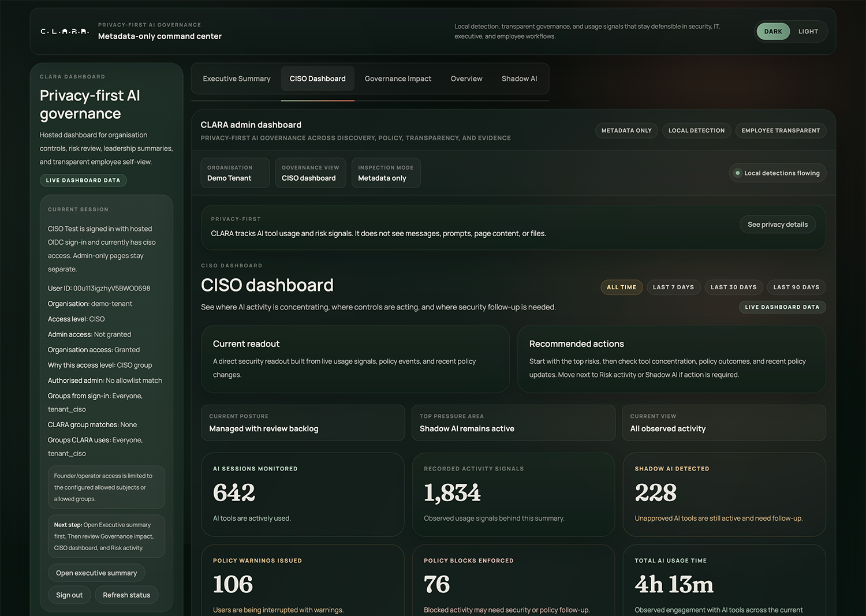Click the LOCAL DETECTION badge

[x=696, y=130]
